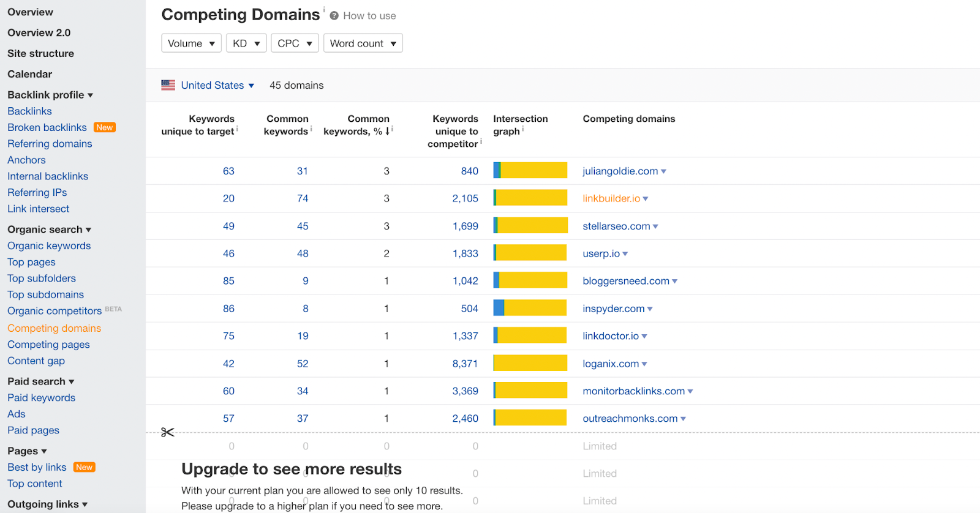The height and width of the screenshot is (513, 980).
Task: Collapse the Backlink profile section
Action: pos(50,95)
